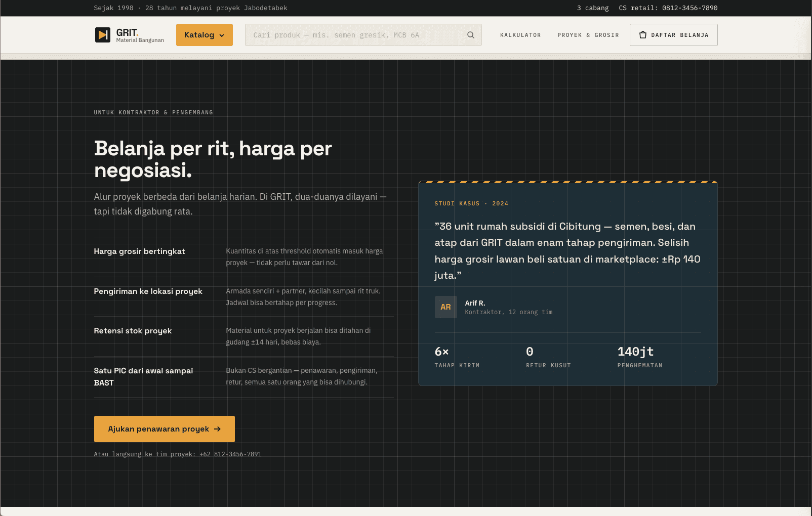Click 'Untuk Kontraktor & Pengembang' label

coord(153,112)
